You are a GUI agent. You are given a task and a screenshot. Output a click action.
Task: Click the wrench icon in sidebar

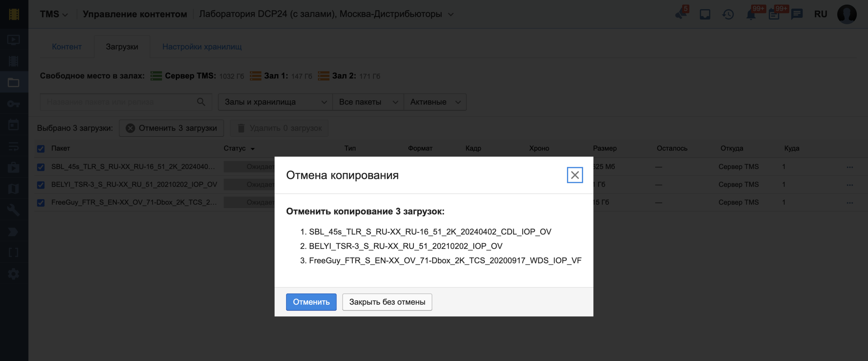tap(13, 210)
